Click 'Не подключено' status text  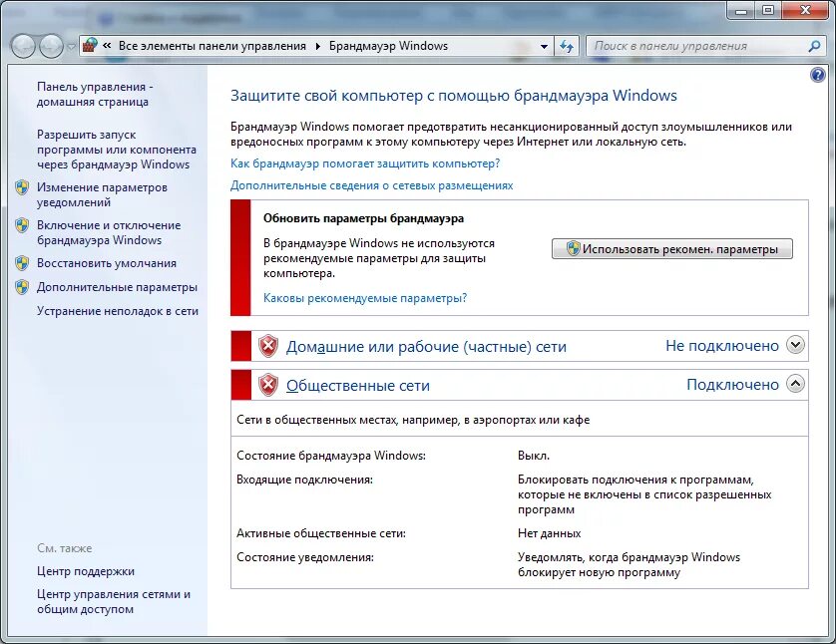click(722, 346)
